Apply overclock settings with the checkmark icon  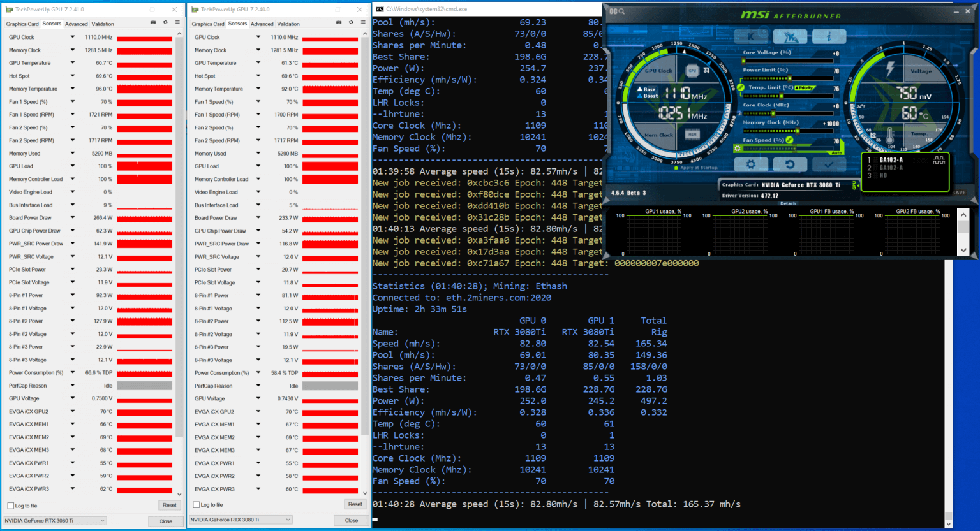click(x=829, y=164)
